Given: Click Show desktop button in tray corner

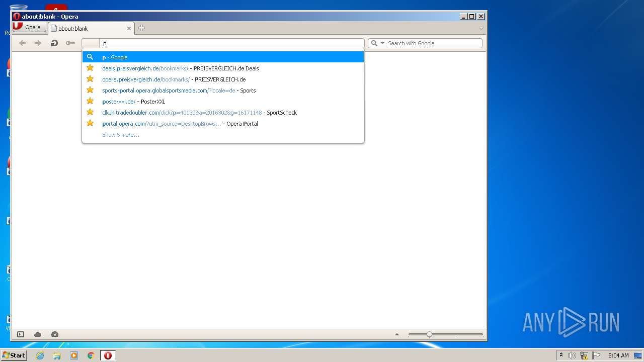Looking at the screenshot, I should 638,355.
